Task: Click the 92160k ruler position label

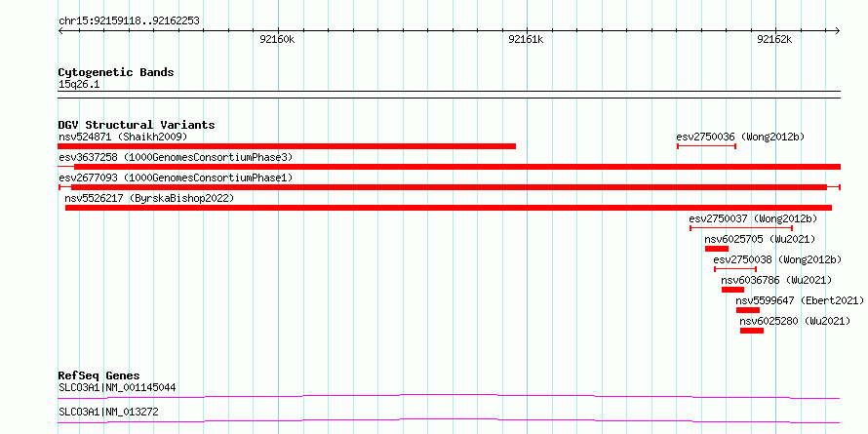Action: click(x=277, y=40)
